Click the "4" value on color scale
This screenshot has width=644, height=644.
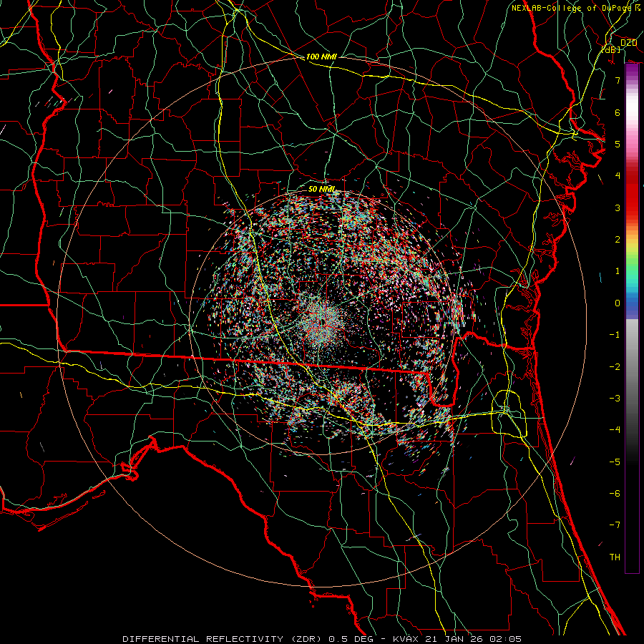[618, 176]
